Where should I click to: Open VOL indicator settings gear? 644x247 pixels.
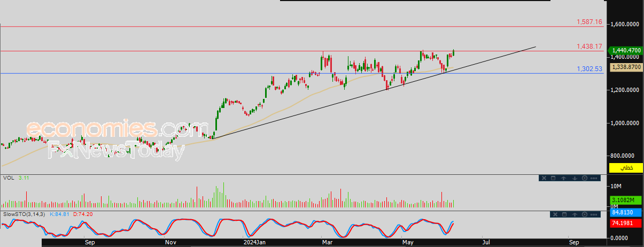[584, 178]
